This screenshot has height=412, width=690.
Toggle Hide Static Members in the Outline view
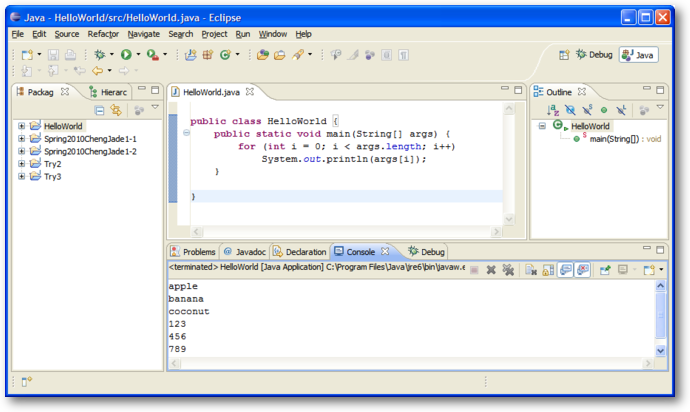click(587, 110)
